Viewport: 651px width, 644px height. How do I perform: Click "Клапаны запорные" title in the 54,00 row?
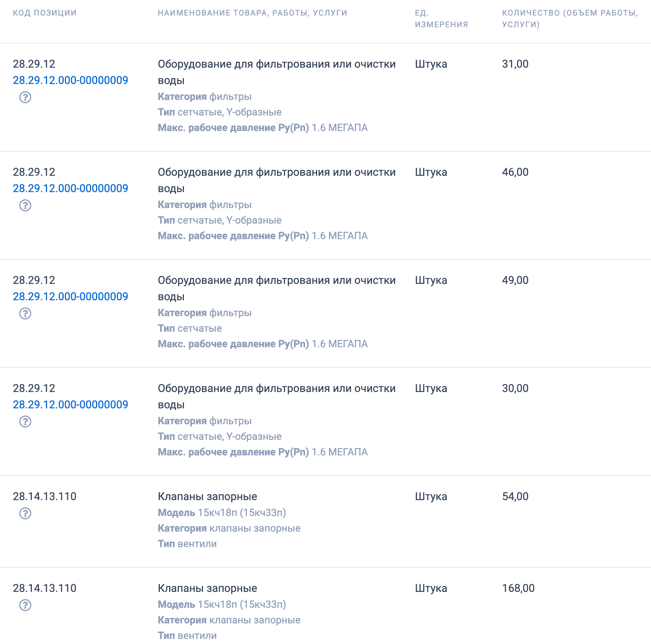coord(207,497)
